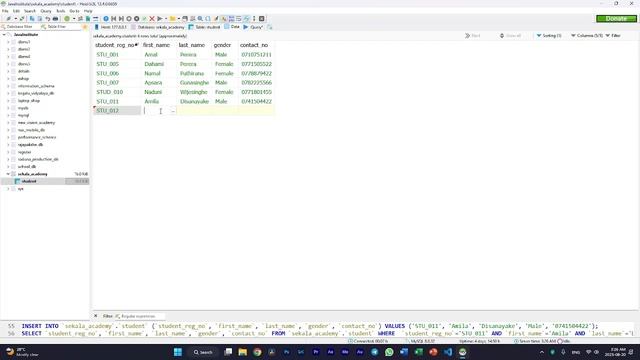The height and width of the screenshot is (360, 640).
Task: Open File Explorer from the taskbar
Action: point(243,352)
